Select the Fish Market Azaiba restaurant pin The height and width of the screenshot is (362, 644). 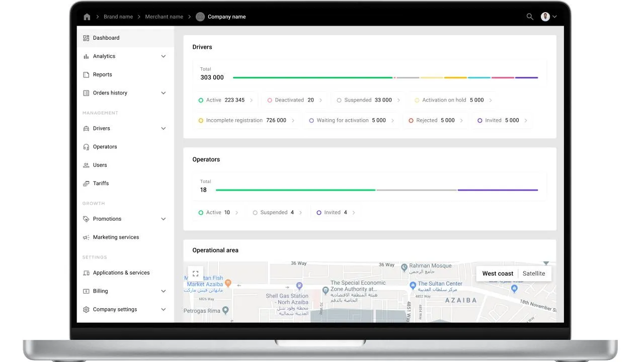228,283
